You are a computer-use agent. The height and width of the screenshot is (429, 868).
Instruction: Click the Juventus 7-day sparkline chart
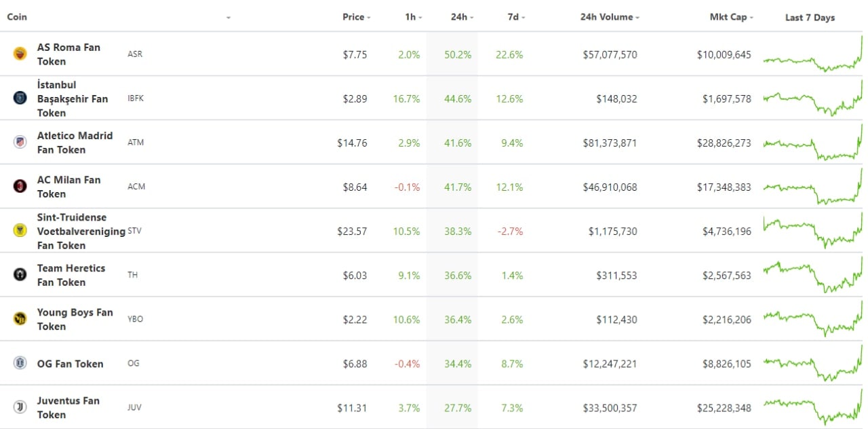[812, 407]
